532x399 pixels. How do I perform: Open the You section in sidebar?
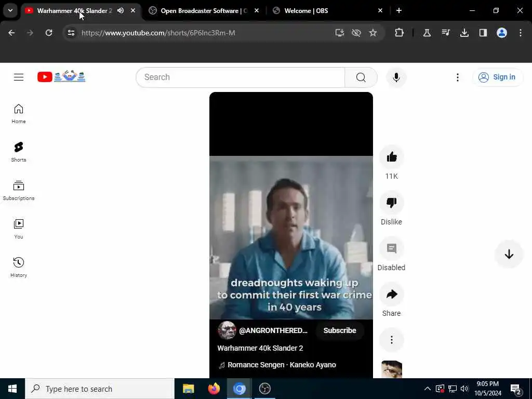click(x=19, y=229)
